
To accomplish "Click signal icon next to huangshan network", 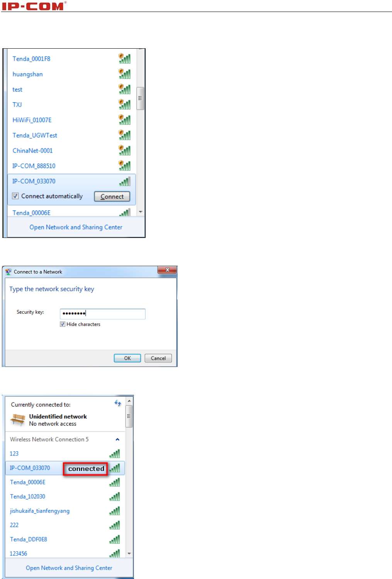I will coord(124,74).
